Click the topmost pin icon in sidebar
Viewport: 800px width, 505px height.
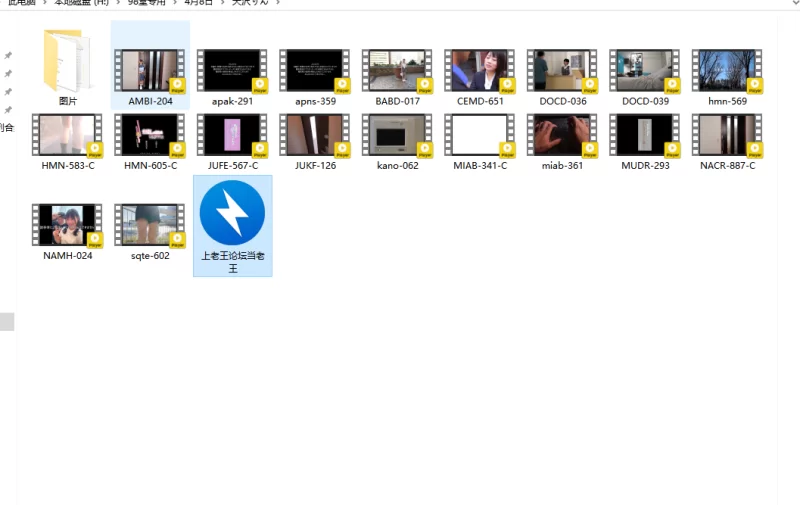(x=8, y=55)
